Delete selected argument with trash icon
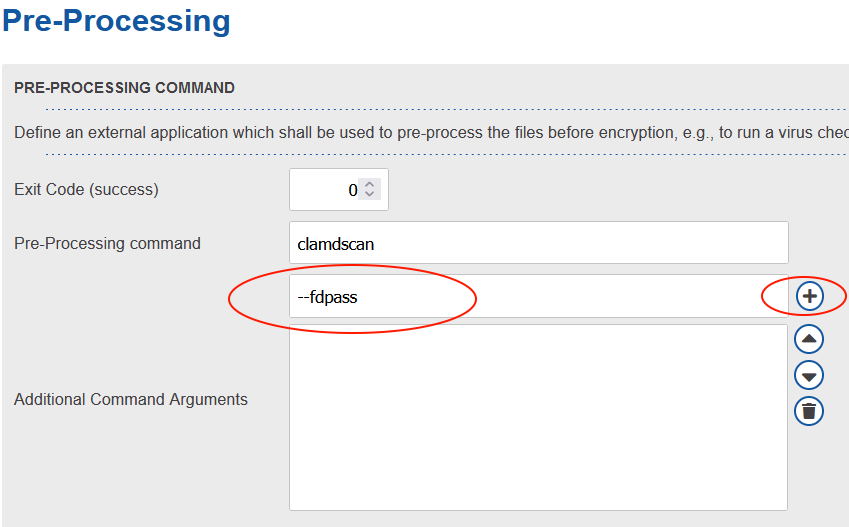Screen dimensions: 849x527 (x=809, y=411)
